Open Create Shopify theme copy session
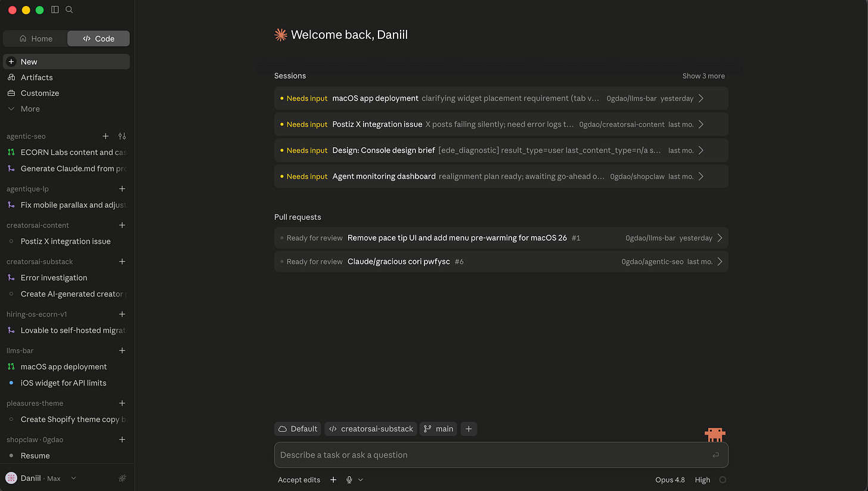The width and height of the screenshot is (868, 491). click(66, 419)
